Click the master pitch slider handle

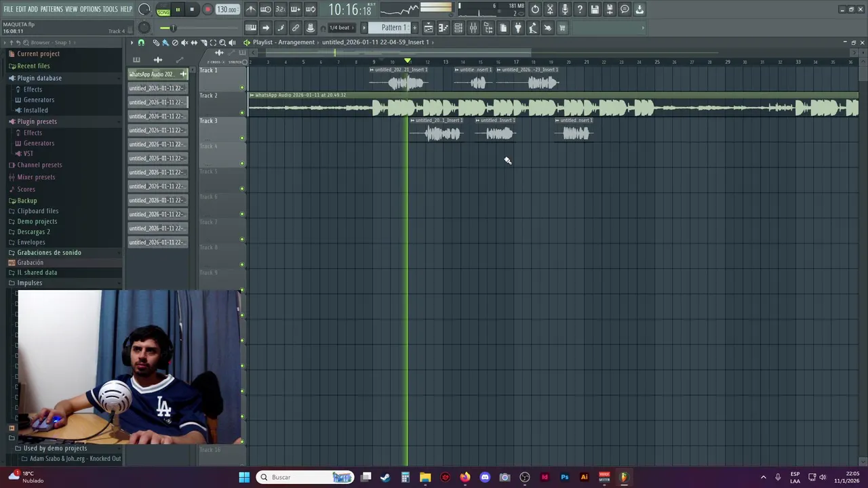click(173, 28)
